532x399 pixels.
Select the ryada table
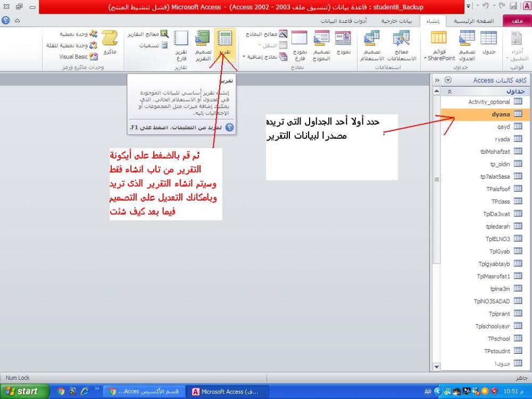(485, 139)
